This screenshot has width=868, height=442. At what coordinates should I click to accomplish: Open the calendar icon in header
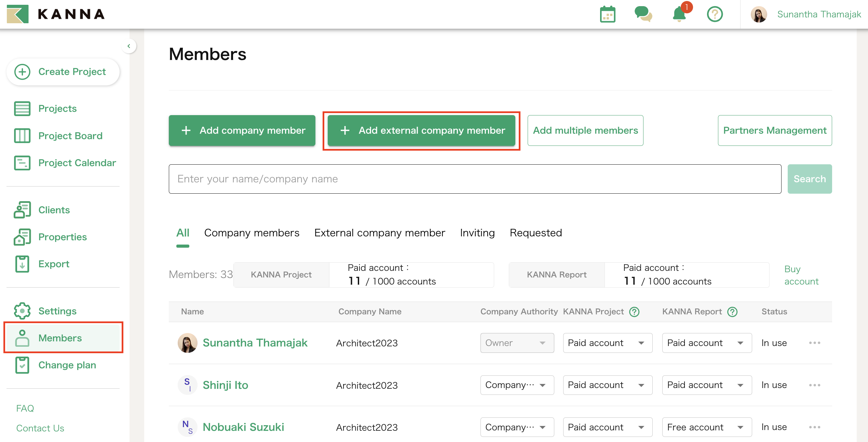pyautogui.click(x=608, y=14)
